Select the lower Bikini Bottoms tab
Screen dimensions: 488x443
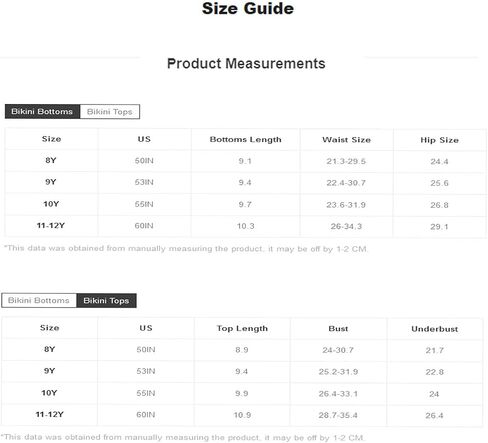coord(39,300)
